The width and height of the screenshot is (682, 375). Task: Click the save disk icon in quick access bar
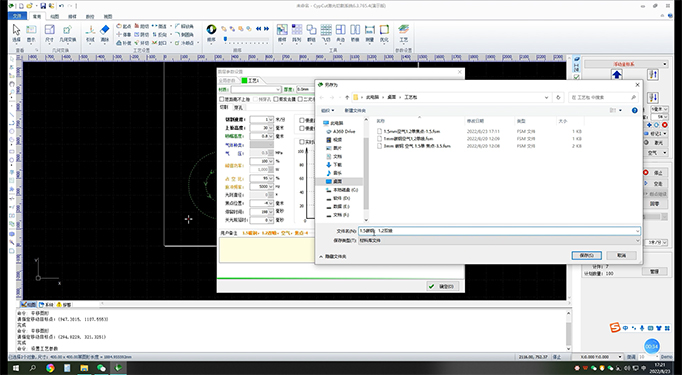[43, 6]
